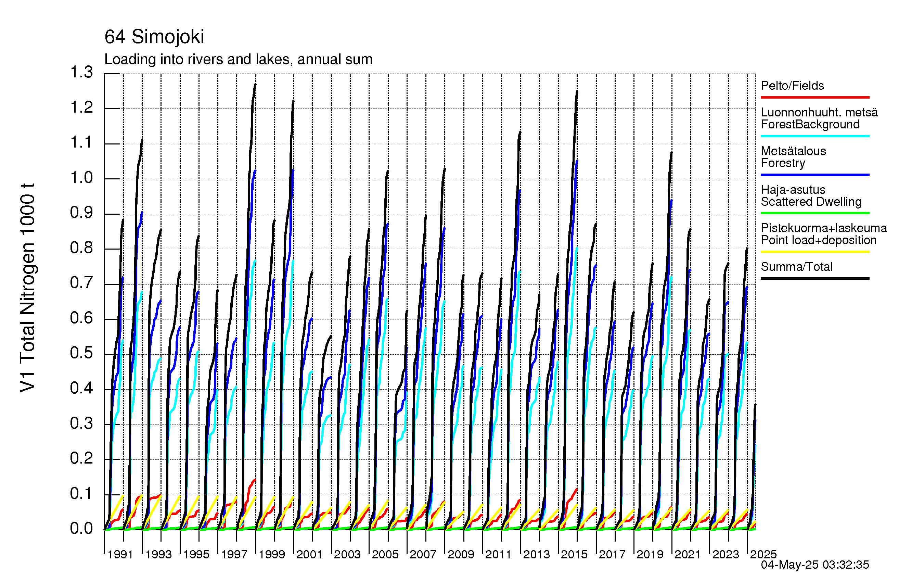
Task: Click the y-axis value 1.2
Action: point(81,107)
